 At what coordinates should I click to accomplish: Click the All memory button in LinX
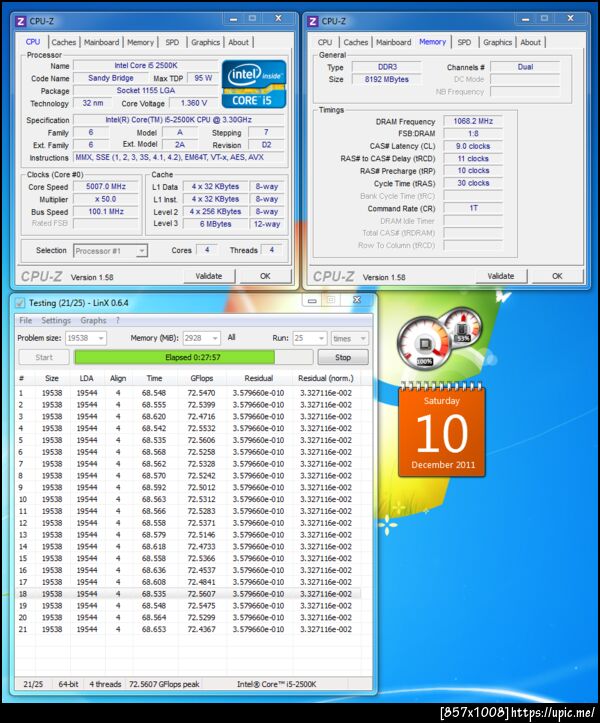[232, 338]
